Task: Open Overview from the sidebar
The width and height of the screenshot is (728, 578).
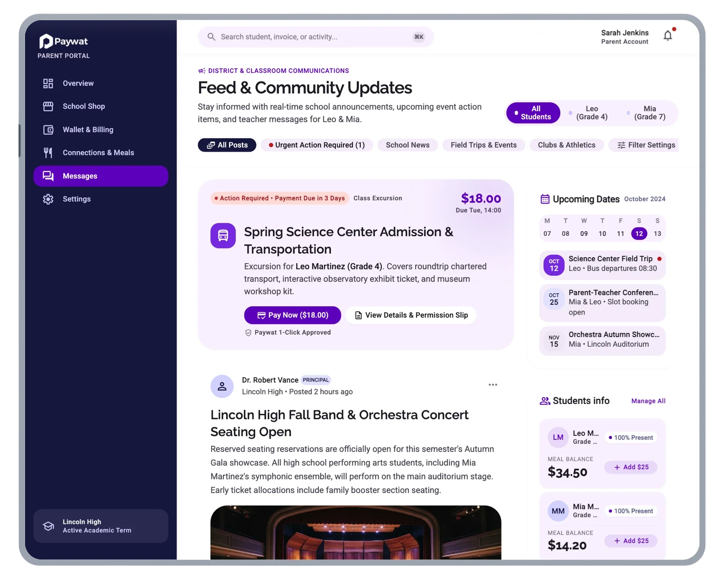Action: [101, 83]
